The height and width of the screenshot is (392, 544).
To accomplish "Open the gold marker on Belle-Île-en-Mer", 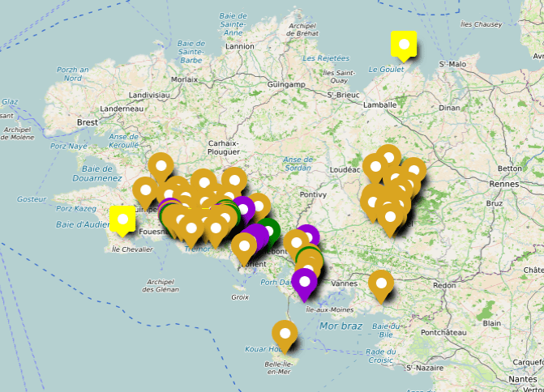I will tap(285, 334).
